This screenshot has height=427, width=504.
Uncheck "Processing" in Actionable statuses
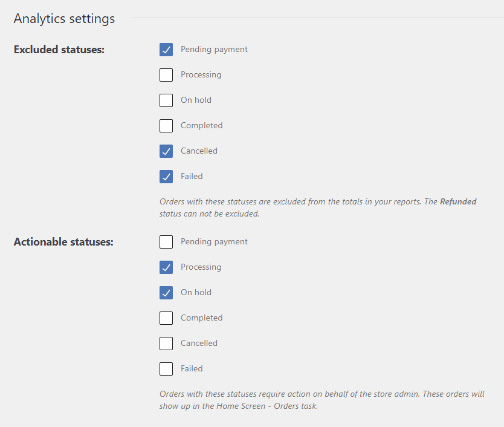coord(166,267)
